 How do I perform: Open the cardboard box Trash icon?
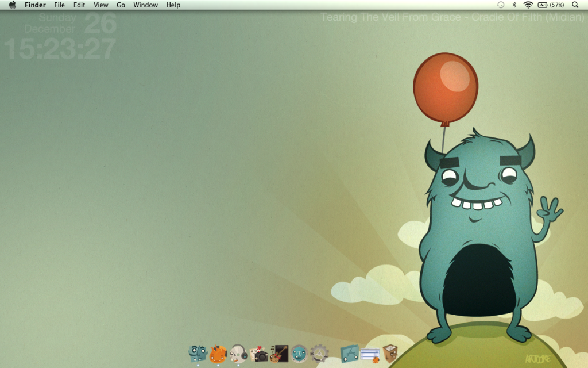[x=390, y=354]
